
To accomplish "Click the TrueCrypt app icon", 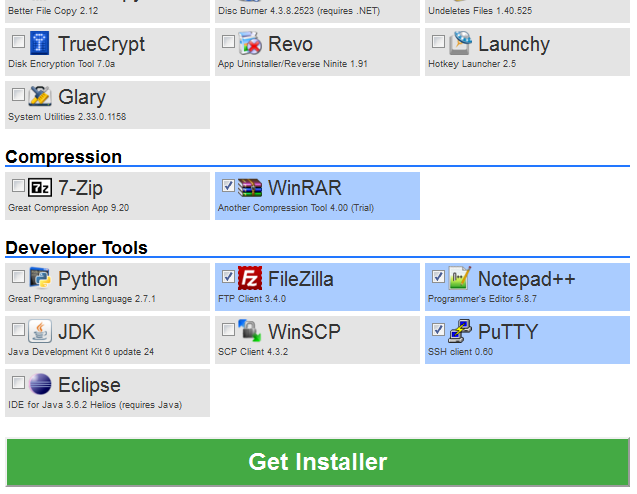I will [39, 43].
